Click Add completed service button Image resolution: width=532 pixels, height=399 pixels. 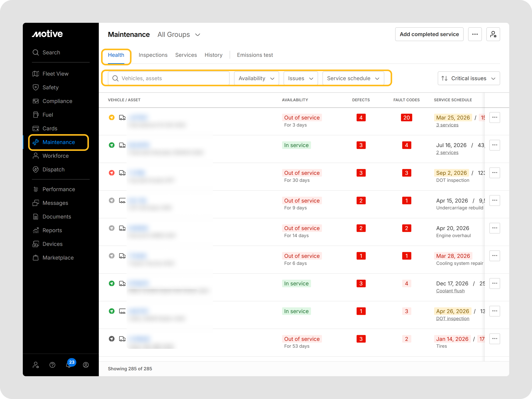[x=429, y=34]
